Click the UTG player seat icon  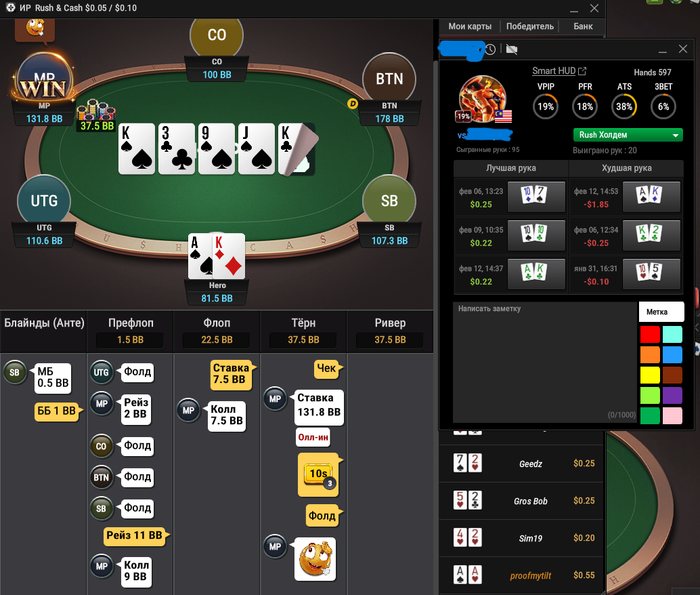[x=44, y=201]
